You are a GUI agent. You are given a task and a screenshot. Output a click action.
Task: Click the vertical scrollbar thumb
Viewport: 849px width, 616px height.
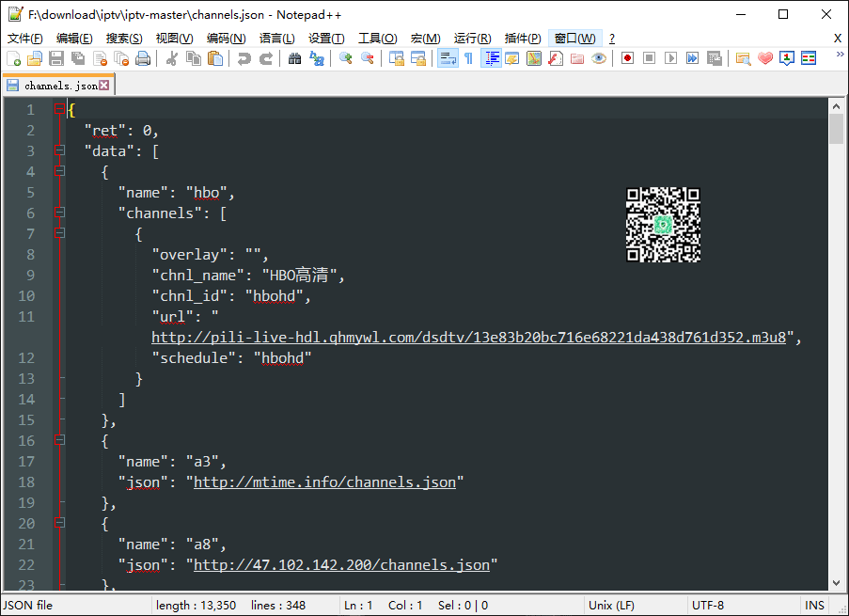836,128
